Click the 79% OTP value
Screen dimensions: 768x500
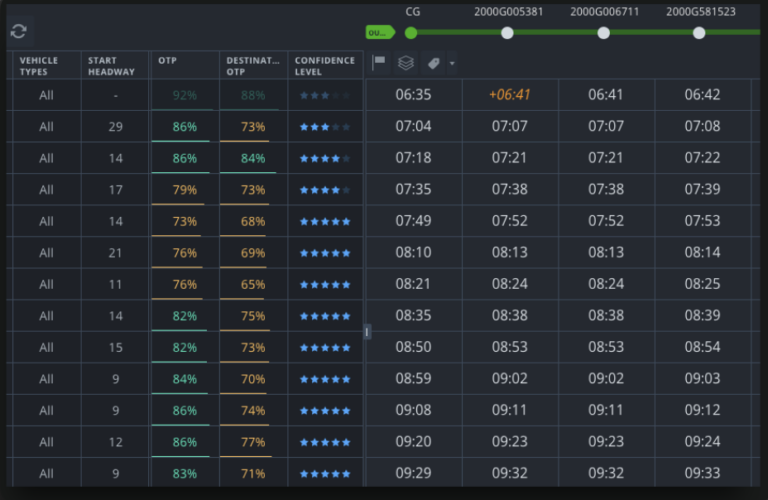click(185, 190)
